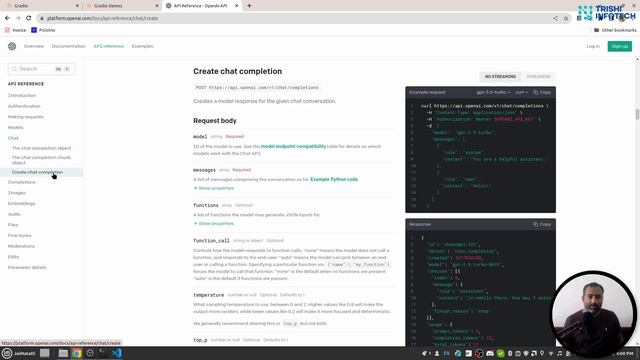Screen dimensions: 640x360
Task: Open Audio in the sidebar
Action: click(x=14, y=214)
